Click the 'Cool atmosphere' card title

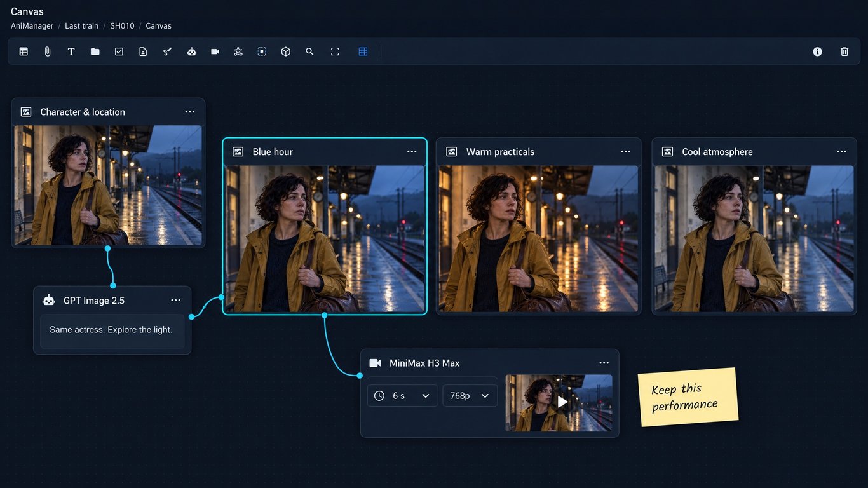[717, 152]
